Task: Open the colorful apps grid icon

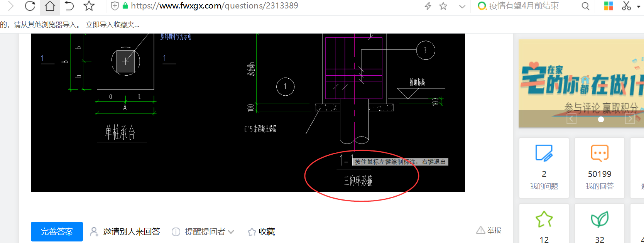Action: click(x=609, y=6)
